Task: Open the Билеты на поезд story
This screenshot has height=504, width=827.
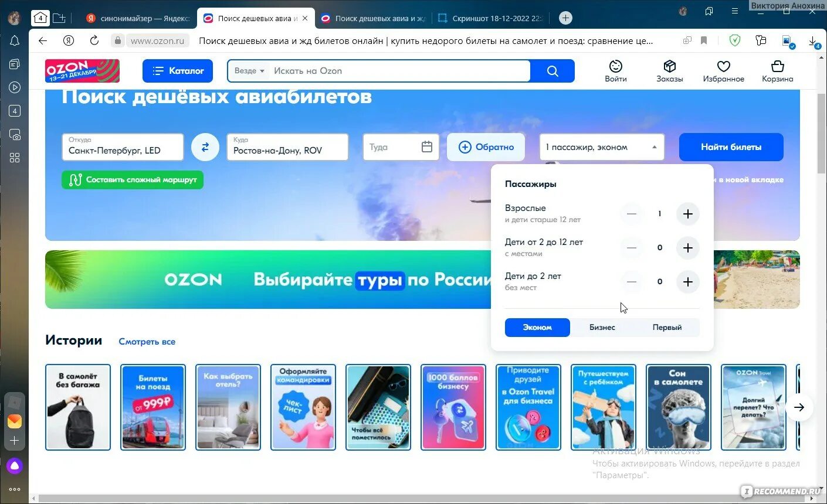Action: click(153, 407)
